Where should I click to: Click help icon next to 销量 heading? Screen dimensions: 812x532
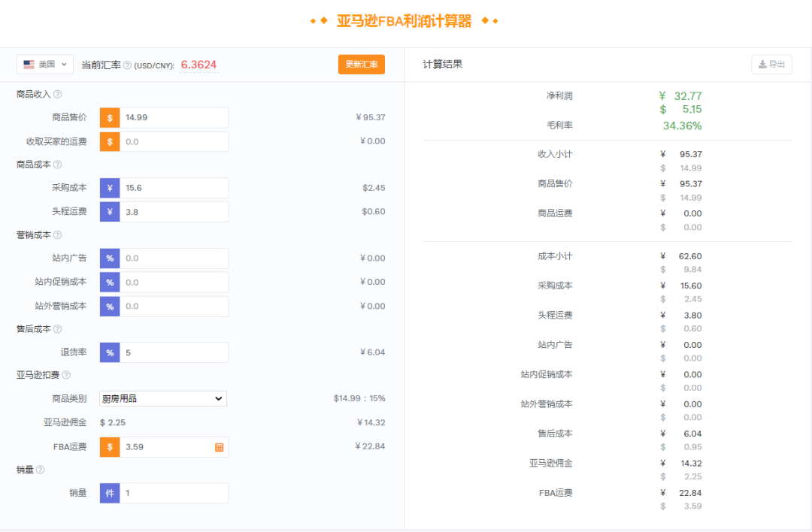point(41,470)
